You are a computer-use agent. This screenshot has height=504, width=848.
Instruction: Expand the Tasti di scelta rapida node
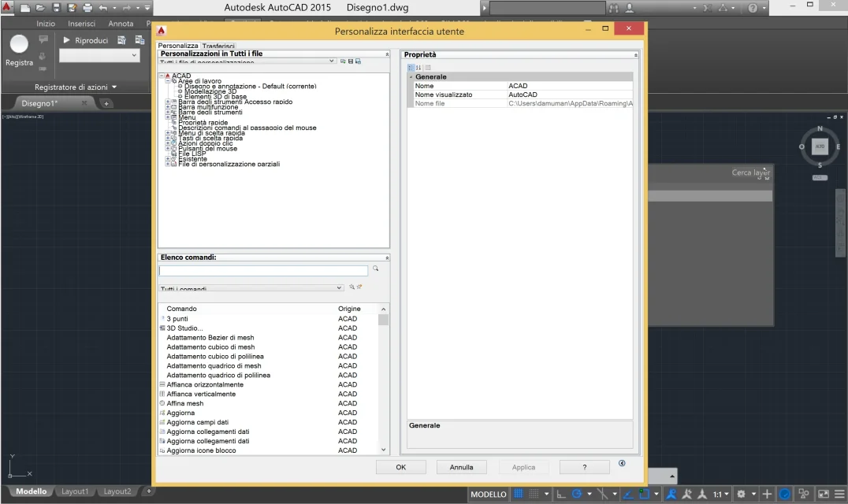point(168,139)
